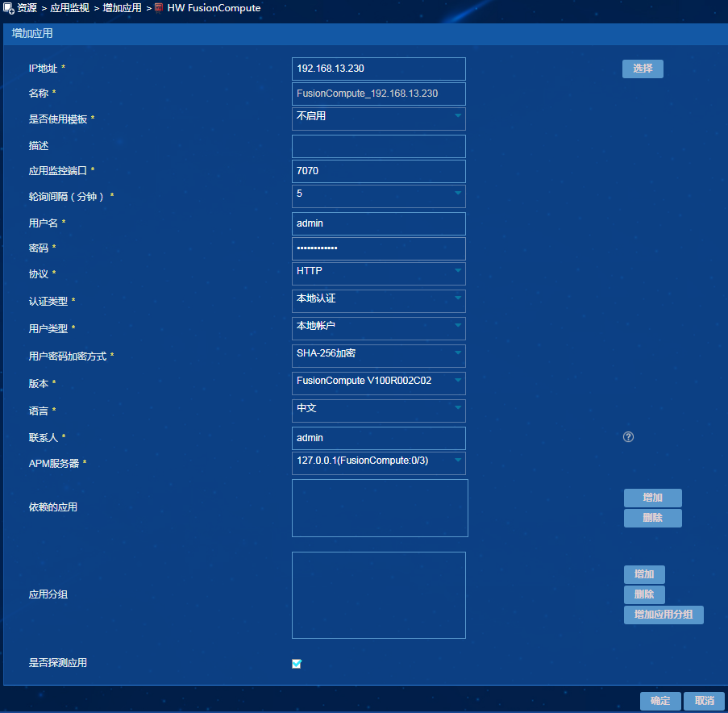Cancel with the 取消 button

click(x=705, y=701)
